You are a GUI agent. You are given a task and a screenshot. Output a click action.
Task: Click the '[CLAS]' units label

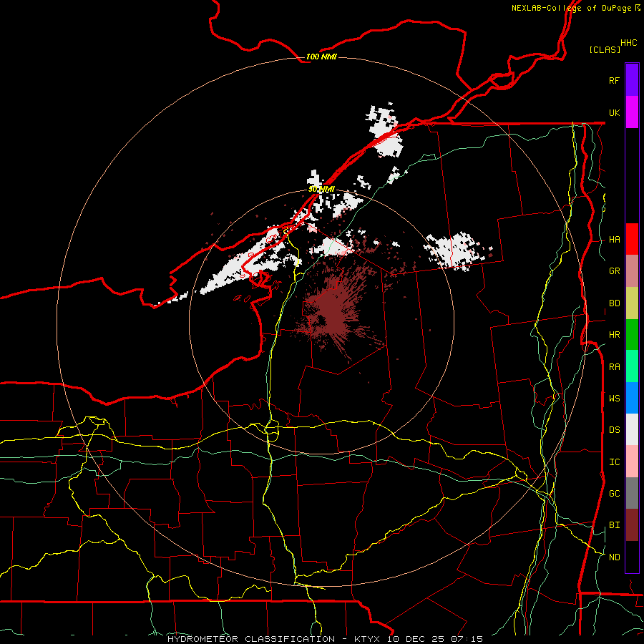coord(605,49)
